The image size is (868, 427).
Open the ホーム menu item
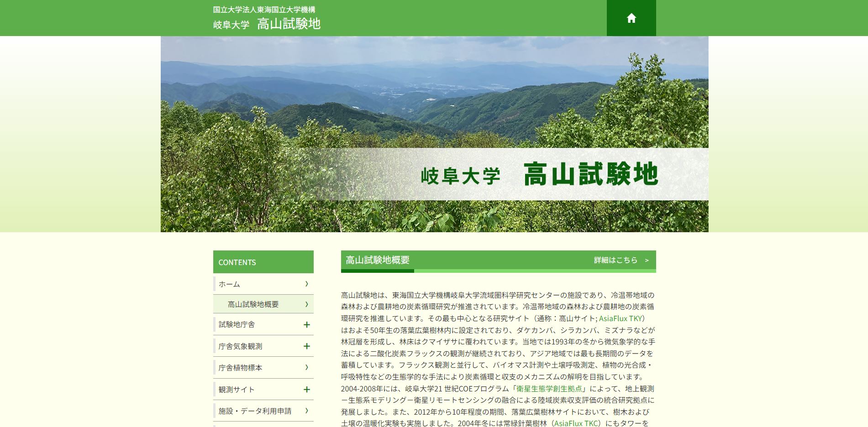point(229,284)
